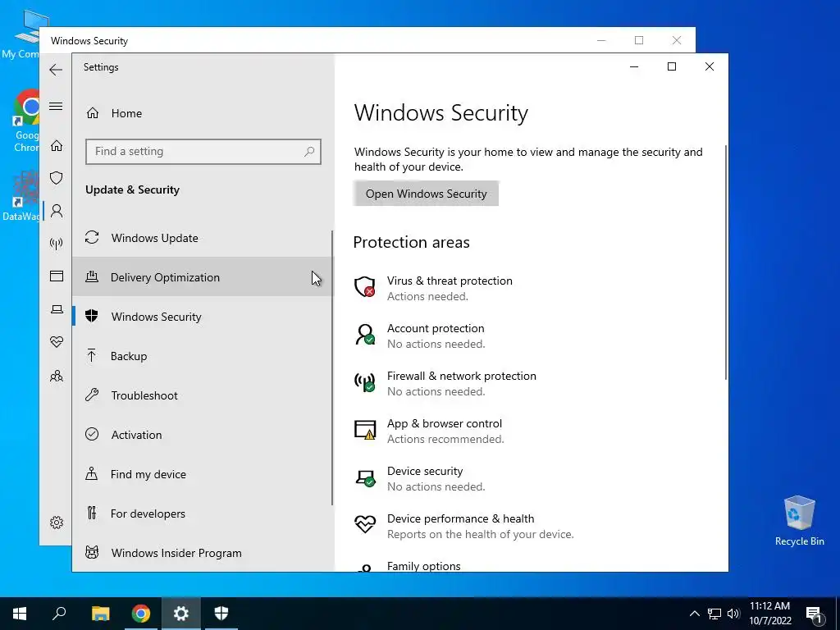This screenshot has height=630, width=840.
Task: Minimize the background Windows Security window
Action: [x=601, y=40]
